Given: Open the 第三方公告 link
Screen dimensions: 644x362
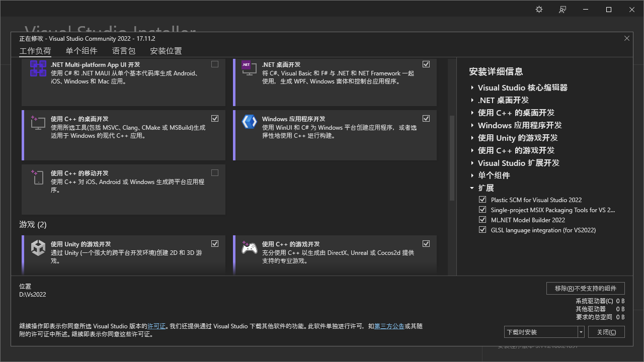Looking at the screenshot, I should point(389,326).
